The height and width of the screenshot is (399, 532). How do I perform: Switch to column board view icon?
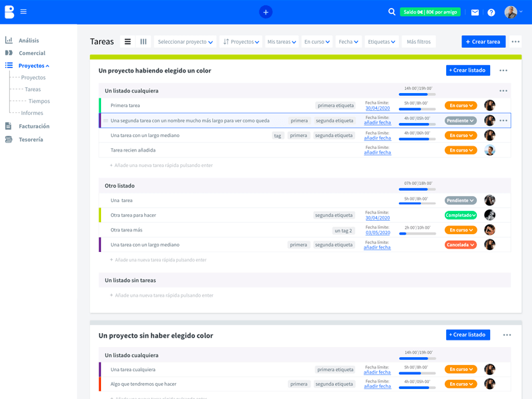(143, 42)
